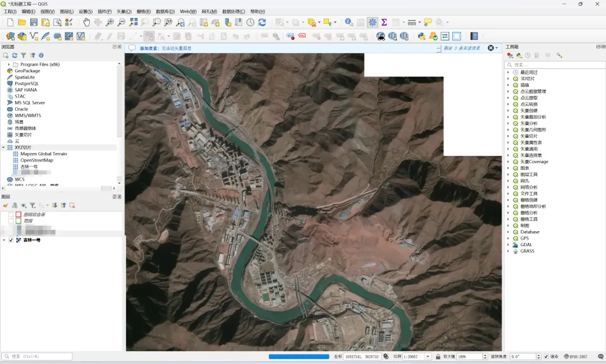Viewport: 606px width, 364px height.
Task: Select the WMS/WMTS browser item
Action: (x=28, y=116)
